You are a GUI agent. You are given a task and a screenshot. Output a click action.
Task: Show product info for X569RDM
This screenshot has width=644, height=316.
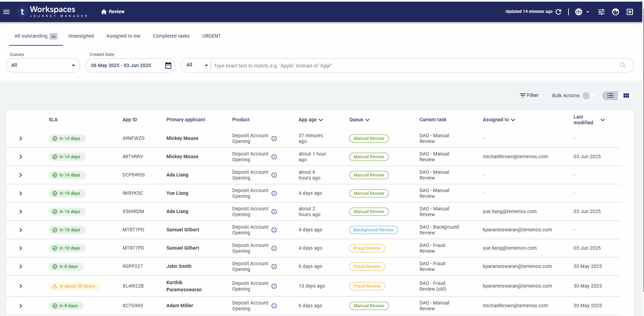tap(274, 212)
